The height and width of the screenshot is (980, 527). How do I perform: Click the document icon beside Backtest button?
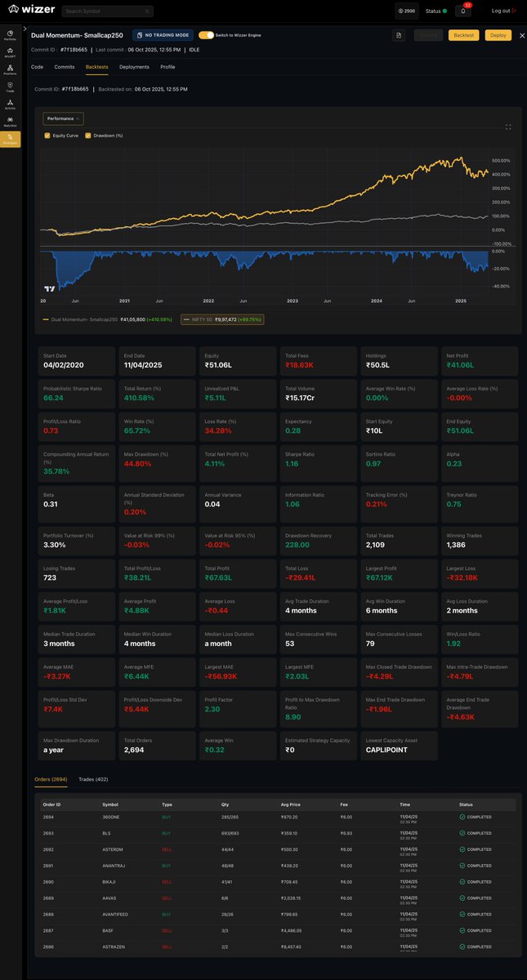pos(399,35)
